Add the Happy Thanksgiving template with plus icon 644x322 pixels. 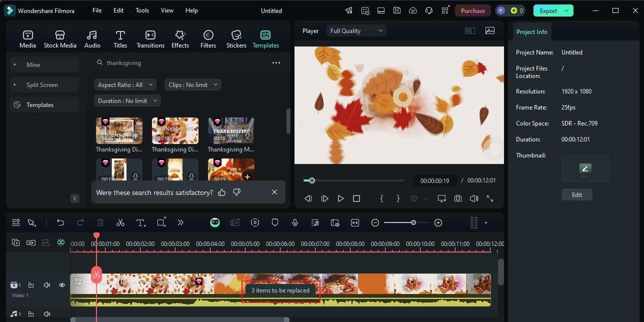pos(247,177)
